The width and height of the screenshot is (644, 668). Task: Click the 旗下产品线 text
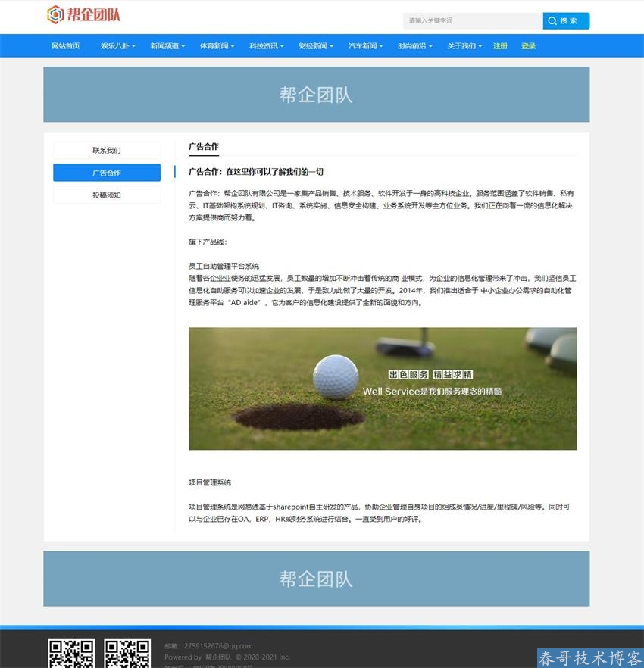(208, 242)
